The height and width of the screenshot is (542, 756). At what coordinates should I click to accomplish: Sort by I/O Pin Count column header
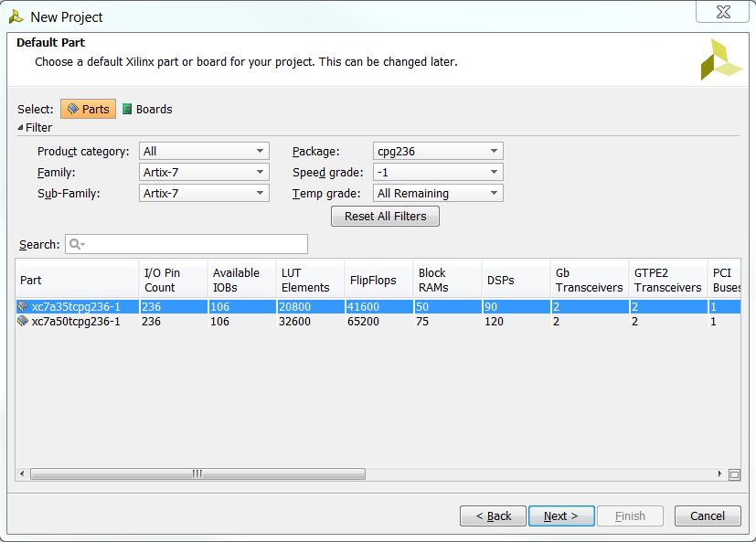point(173,280)
